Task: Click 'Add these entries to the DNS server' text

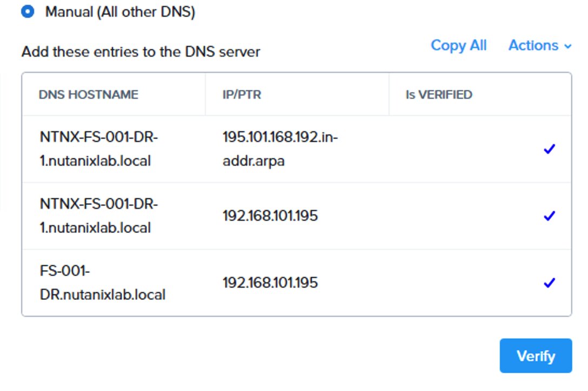Action: click(x=141, y=52)
